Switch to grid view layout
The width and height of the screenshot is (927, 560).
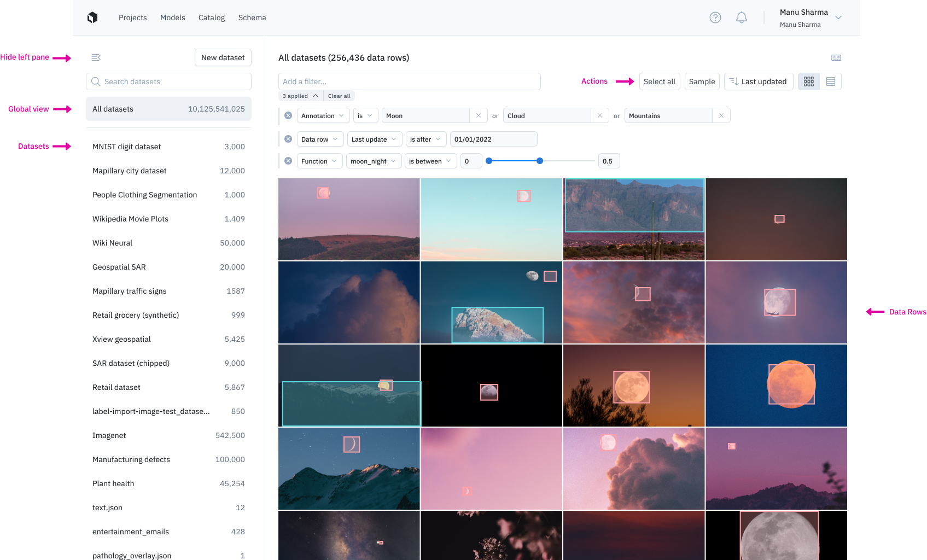(809, 81)
